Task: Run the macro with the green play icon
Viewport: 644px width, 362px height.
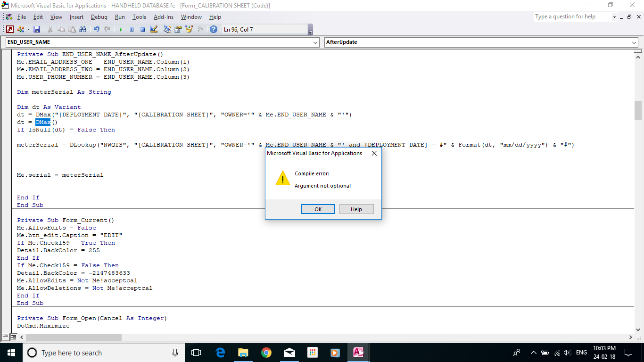Action: [121, 29]
